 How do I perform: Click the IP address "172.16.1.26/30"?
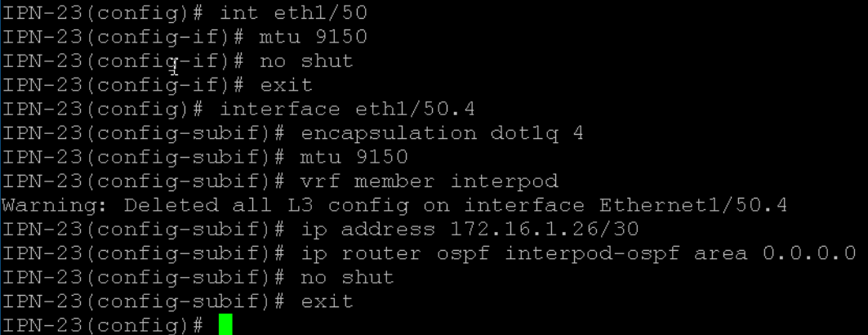click(x=544, y=230)
